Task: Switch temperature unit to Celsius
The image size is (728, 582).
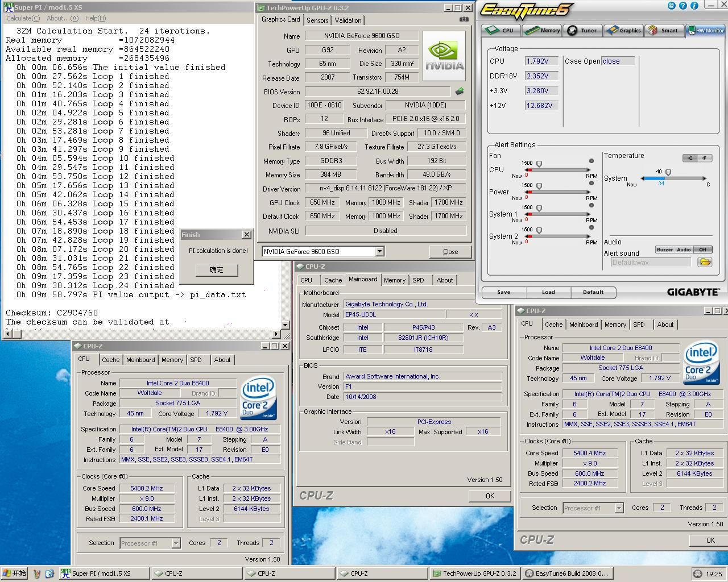Action: (x=690, y=158)
